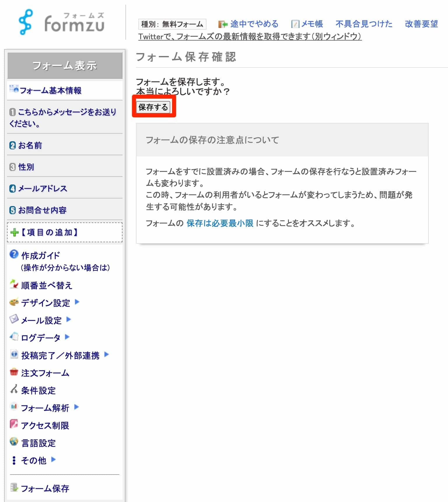This screenshot has width=448, height=502.
Task: Click the アクセス制限 icon
Action: point(14,424)
